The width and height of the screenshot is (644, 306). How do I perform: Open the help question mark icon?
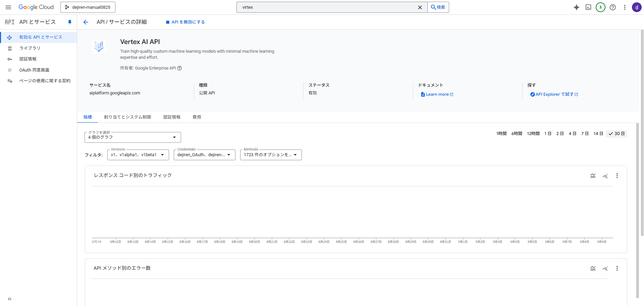pyautogui.click(x=612, y=7)
